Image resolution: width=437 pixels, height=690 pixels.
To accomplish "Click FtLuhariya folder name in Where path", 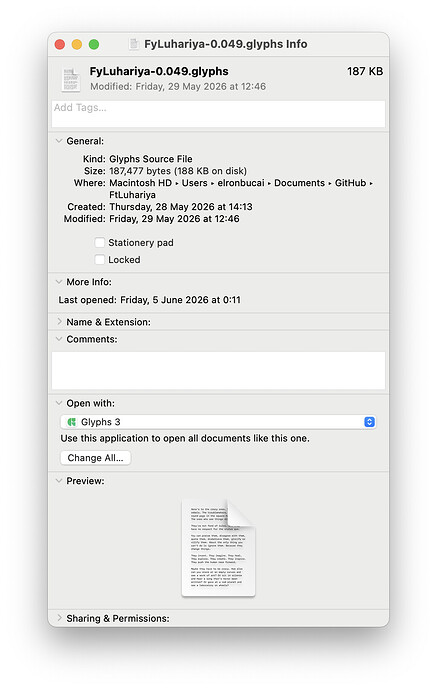I will (x=132, y=195).
